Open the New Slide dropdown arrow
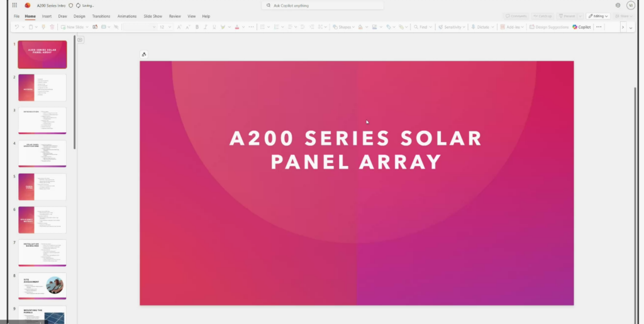Screen dimensions: 644x324 coord(87,27)
